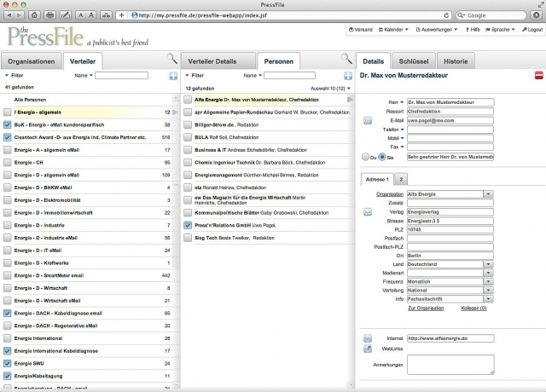This screenshot has width=546, height=392.
Task: Switch to the Organisationen tab
Action: [x=32, y=61]
